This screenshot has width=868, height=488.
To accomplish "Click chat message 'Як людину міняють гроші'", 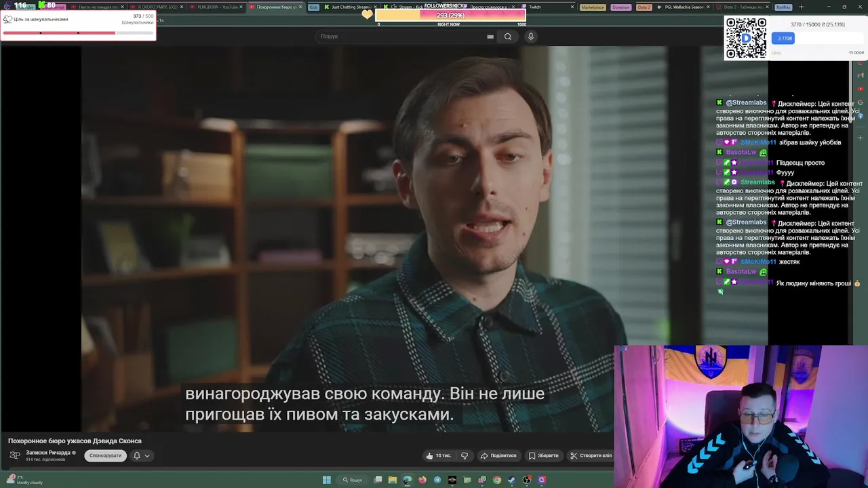I will (x=814, y=283).
